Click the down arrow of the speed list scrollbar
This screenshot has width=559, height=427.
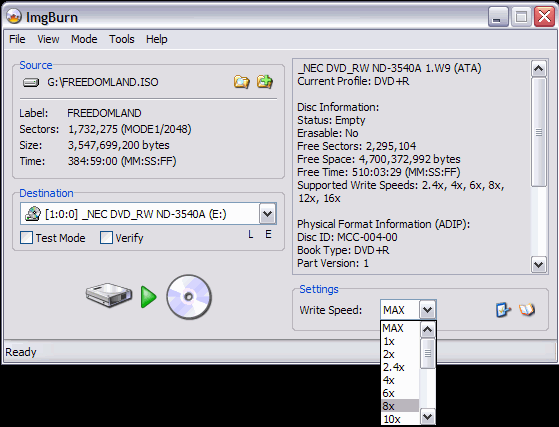pos(427,416)
